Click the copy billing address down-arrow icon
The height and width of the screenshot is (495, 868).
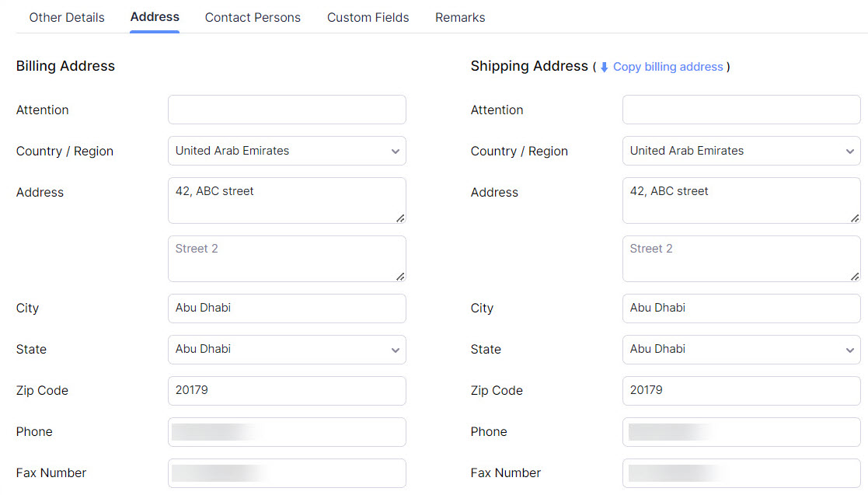[x=604, y=68]
